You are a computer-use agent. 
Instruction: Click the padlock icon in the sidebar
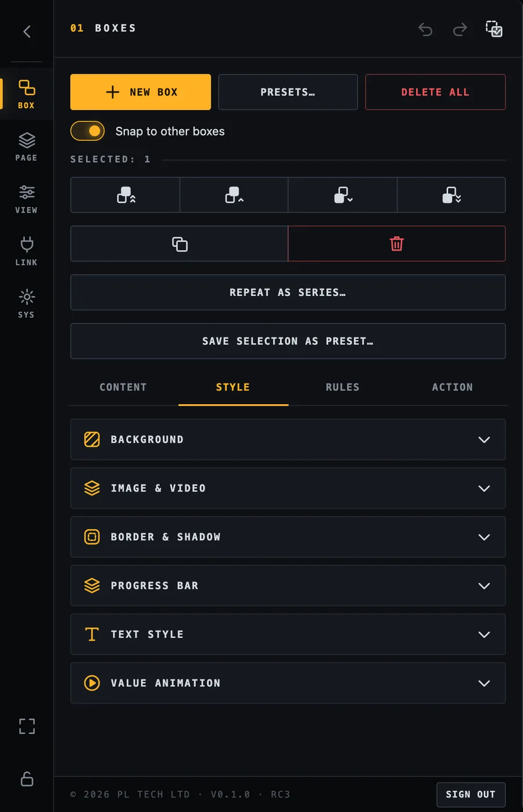tap(27, 779)
